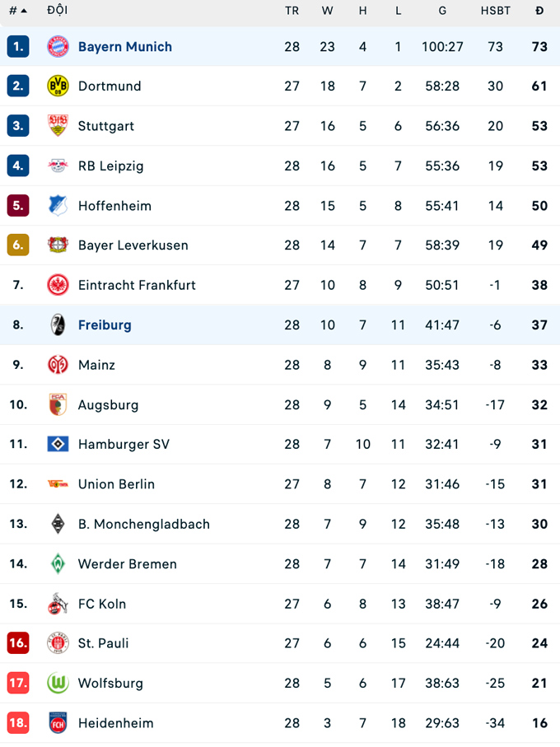Image resolution: width=560 pixels, height=747 pixels.
Task: Click the St. Pauli skull crest
Action: (x=58, y=643)
